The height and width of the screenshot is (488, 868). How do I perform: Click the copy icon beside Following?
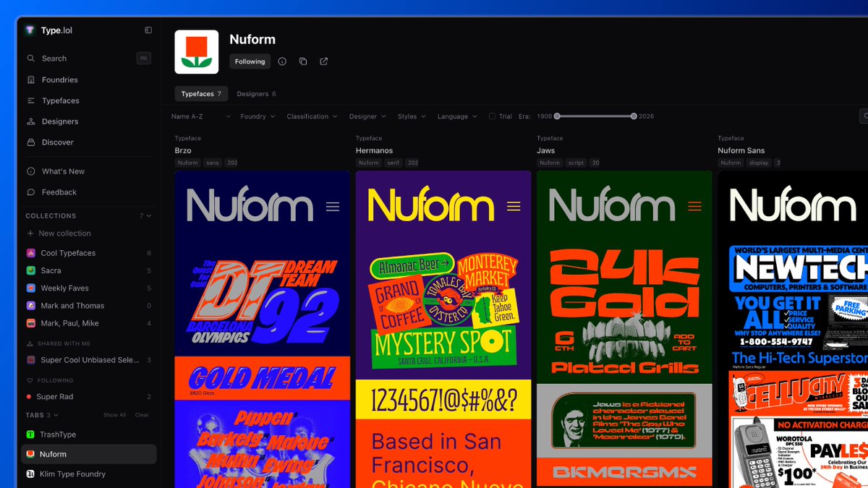303,61
